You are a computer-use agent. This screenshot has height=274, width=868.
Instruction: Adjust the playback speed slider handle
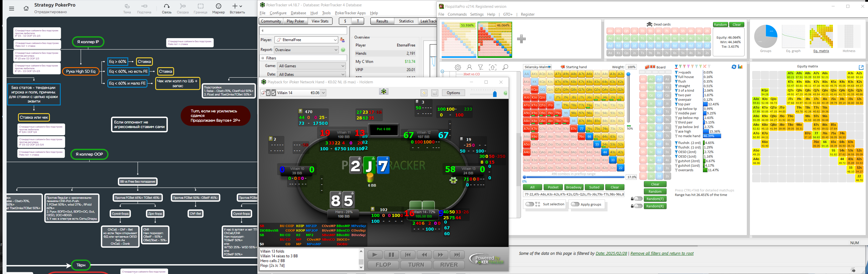pos(495,94)
